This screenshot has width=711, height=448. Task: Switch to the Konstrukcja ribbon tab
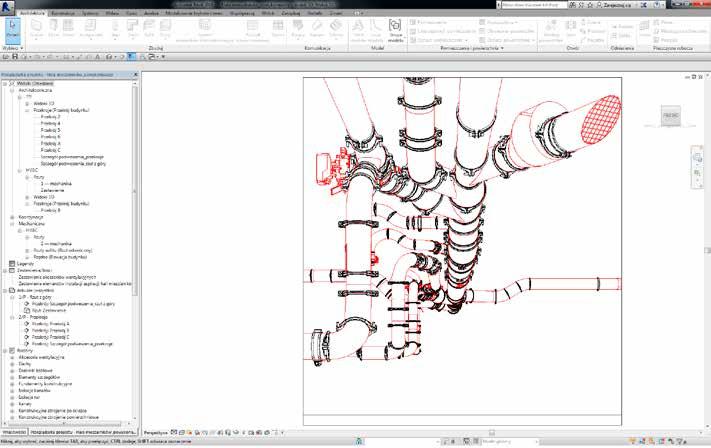click(63, 13)
